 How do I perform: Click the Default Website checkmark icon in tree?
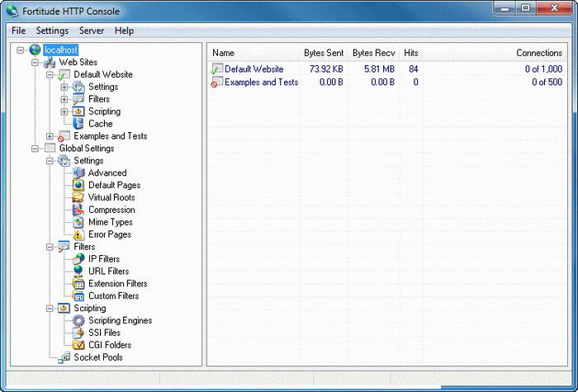click(64, 74)
